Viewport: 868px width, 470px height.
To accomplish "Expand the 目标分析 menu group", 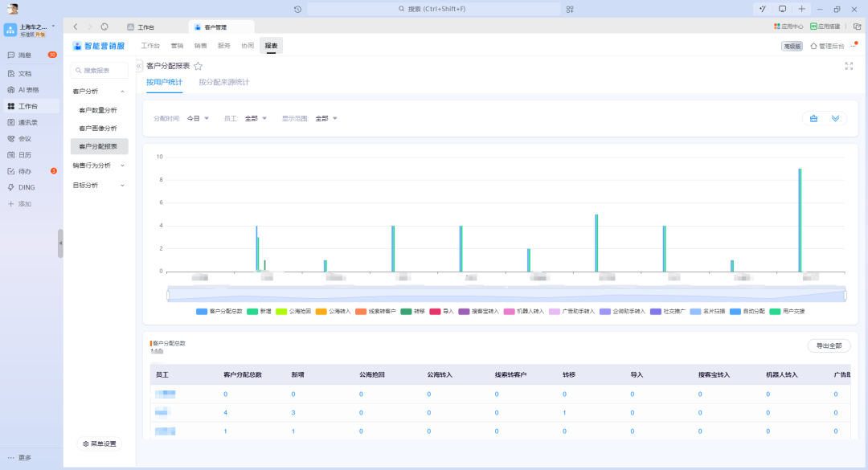I will pos(99,186).
